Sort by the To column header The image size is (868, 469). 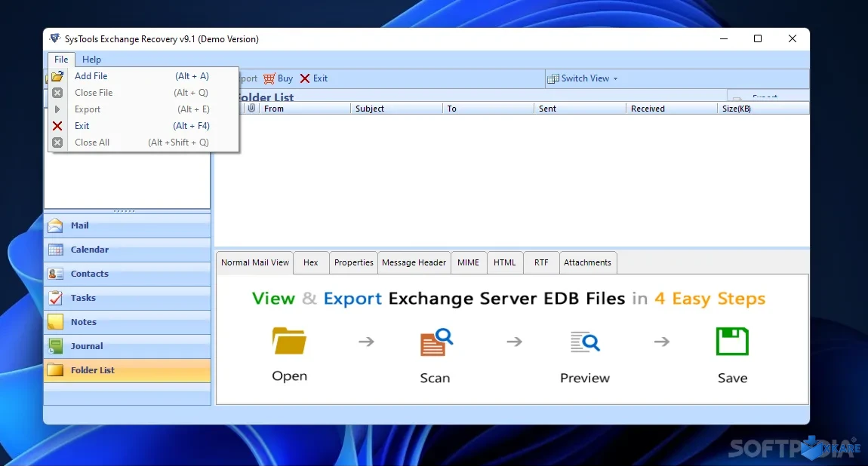488,109
